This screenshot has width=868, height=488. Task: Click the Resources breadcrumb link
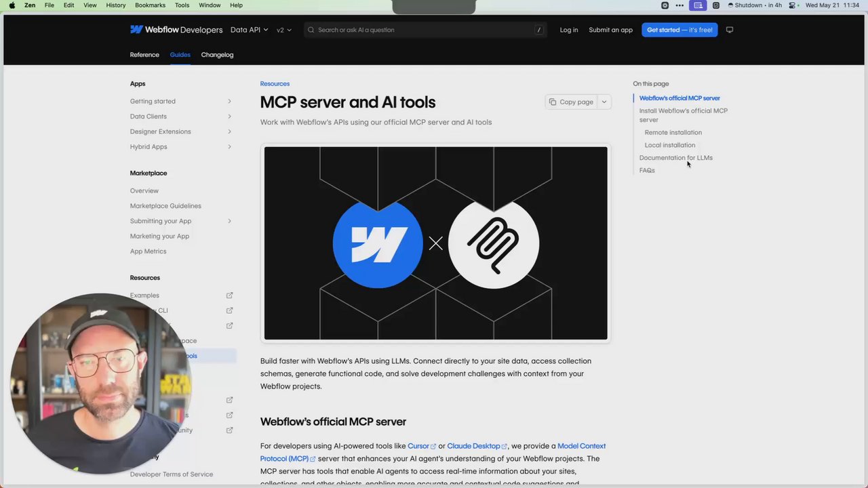275,84
